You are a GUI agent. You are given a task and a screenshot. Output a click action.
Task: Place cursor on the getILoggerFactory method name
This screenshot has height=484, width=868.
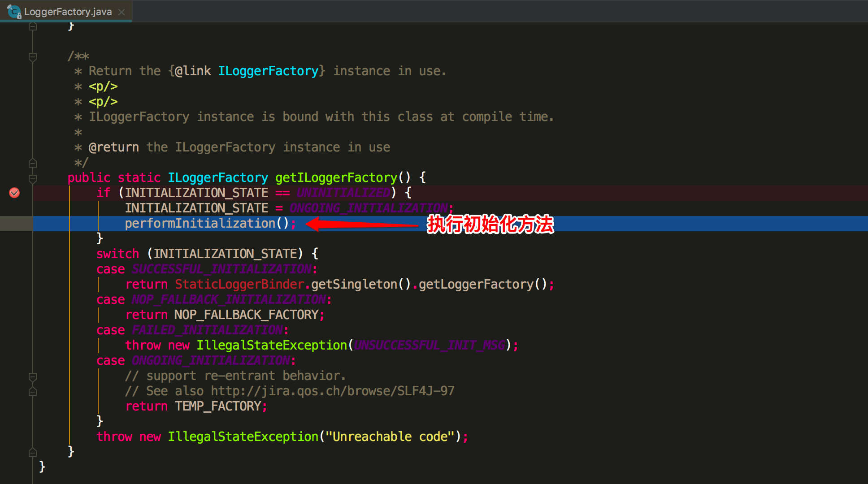click(336, 177)
